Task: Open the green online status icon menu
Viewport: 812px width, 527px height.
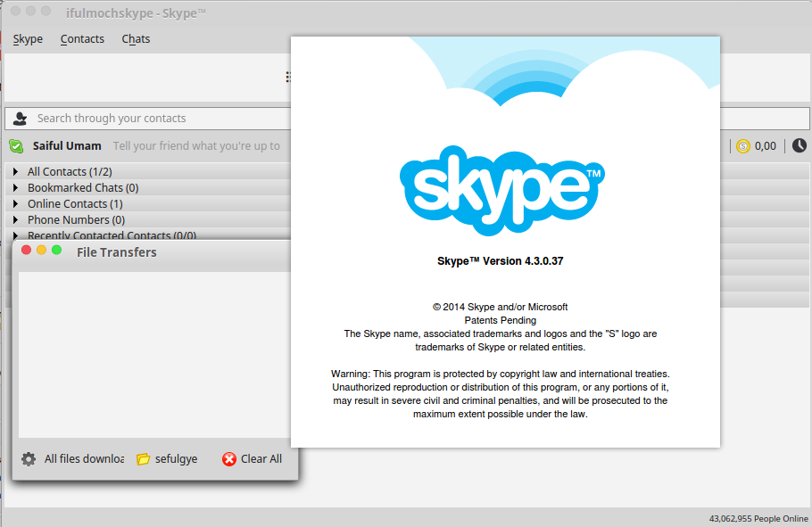Action: pos(16,146)
